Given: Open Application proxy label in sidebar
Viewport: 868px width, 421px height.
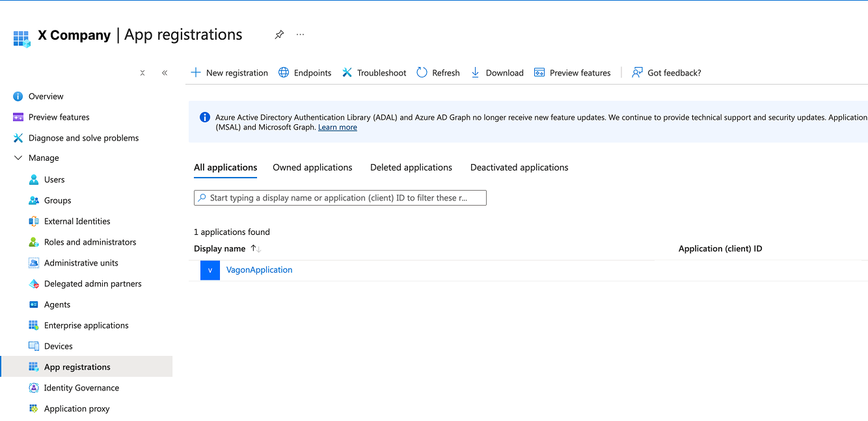Looking at the screenshot, I should [x=77, y=409].
